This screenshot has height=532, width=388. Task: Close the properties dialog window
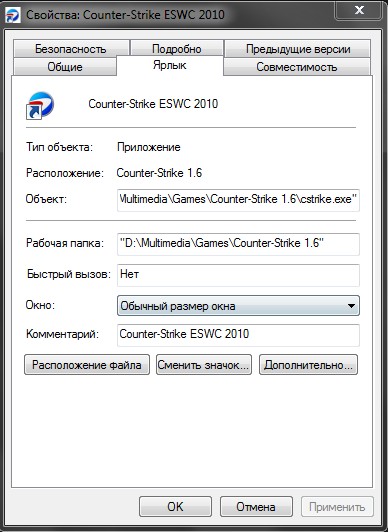pos(359,10)
